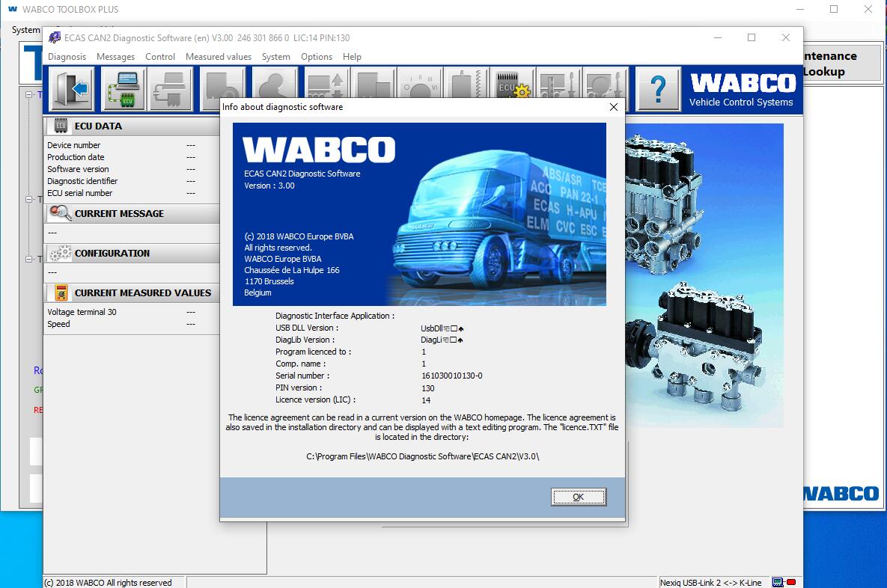
Task: Collapse the third tree node in Toolbox Plus
Action: 28,259
